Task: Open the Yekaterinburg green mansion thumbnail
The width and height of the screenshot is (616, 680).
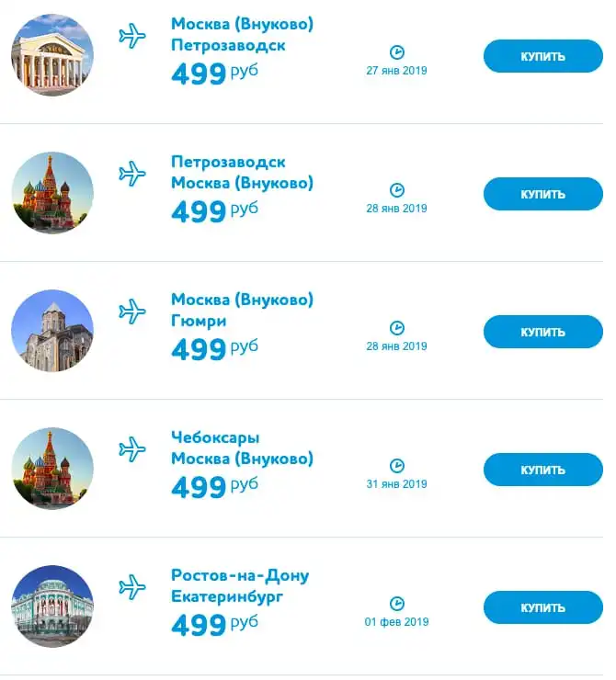Action: pyautogui.click(x=52, y=606)
